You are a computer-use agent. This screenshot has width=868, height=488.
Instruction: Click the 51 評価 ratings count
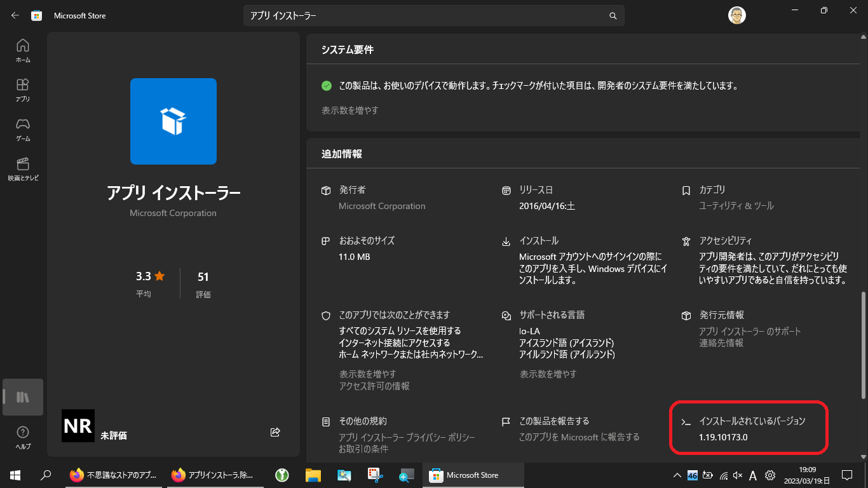pos(203,284)
